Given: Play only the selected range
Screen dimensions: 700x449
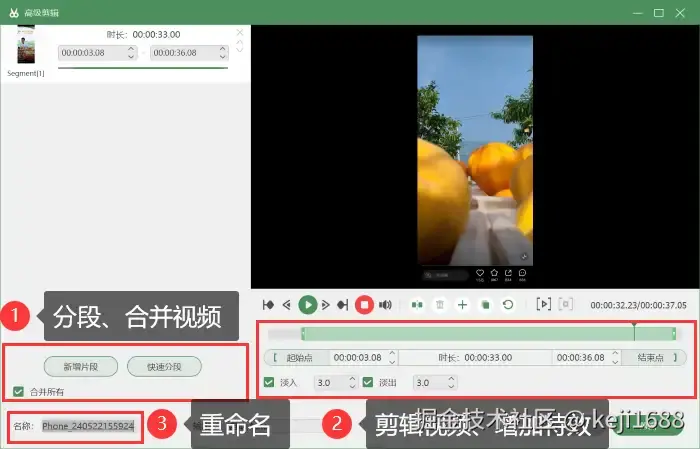Looking at the screenshot, I should tap(543, 304).
